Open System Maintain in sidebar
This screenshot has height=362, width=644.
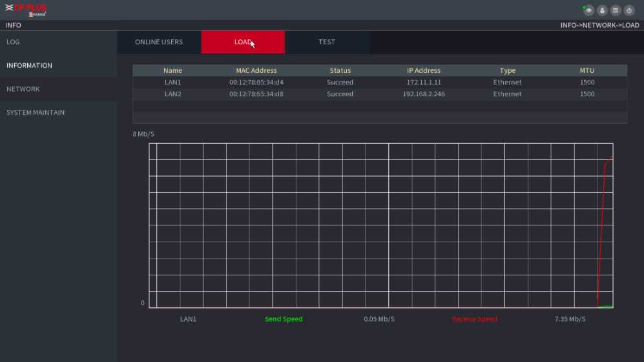tap(36, 112)
